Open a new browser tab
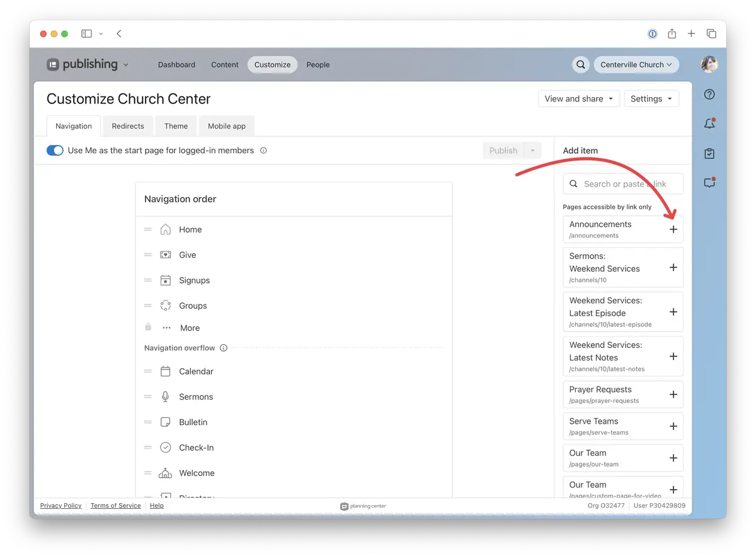Screen dimensions: 756x558 click(x=691, y=33)
